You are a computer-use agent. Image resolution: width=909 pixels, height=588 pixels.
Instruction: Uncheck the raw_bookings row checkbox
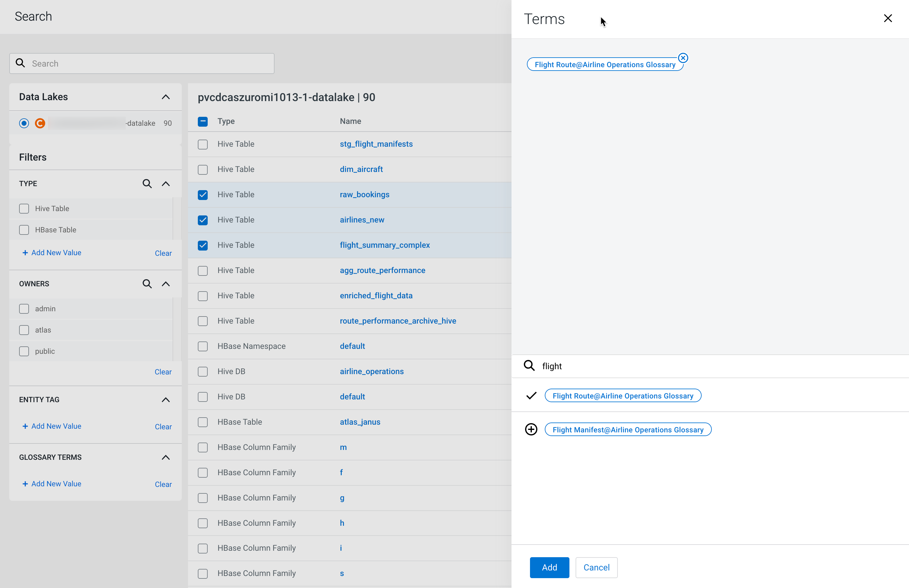click(203, 195)
